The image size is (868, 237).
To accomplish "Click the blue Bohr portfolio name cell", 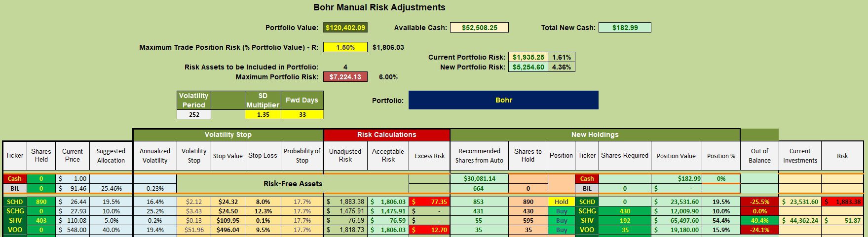I will [x=503, y=100].
